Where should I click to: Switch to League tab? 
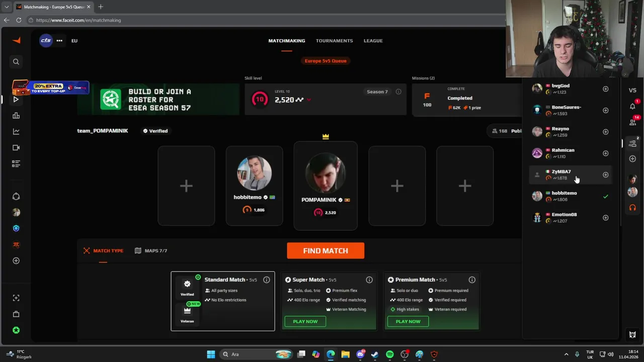click(373, 41)
